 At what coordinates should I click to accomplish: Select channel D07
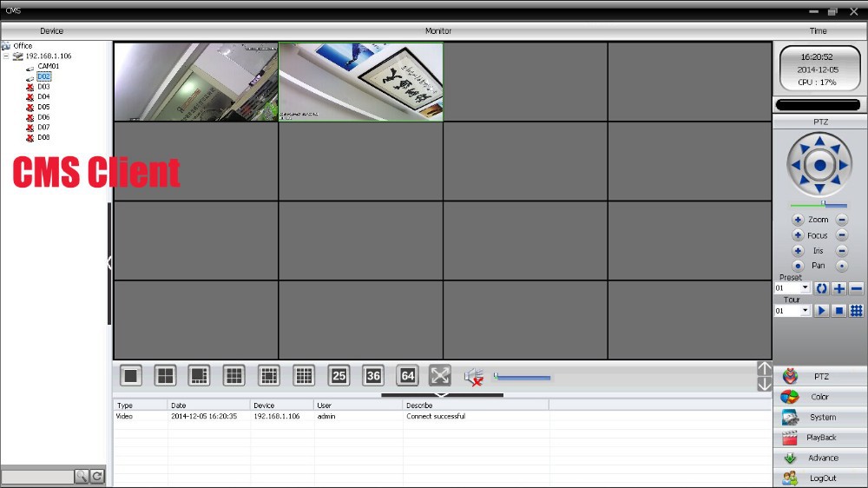pos(43,127)
